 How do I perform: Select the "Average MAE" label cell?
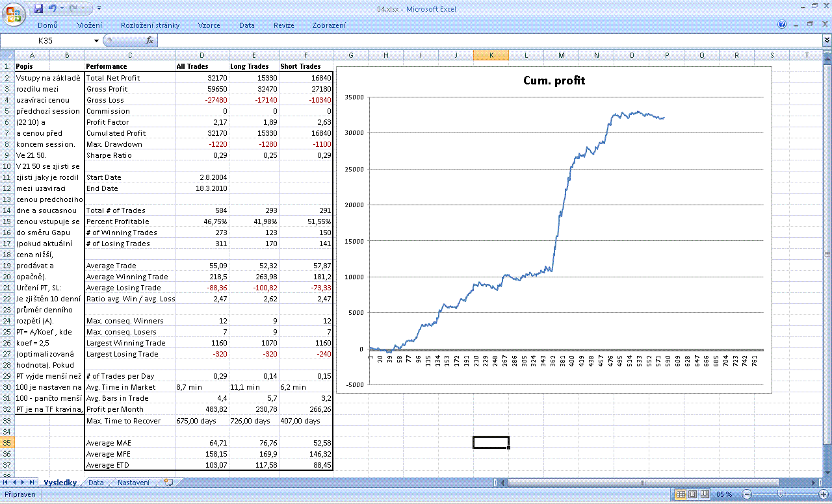pos(130,443)
